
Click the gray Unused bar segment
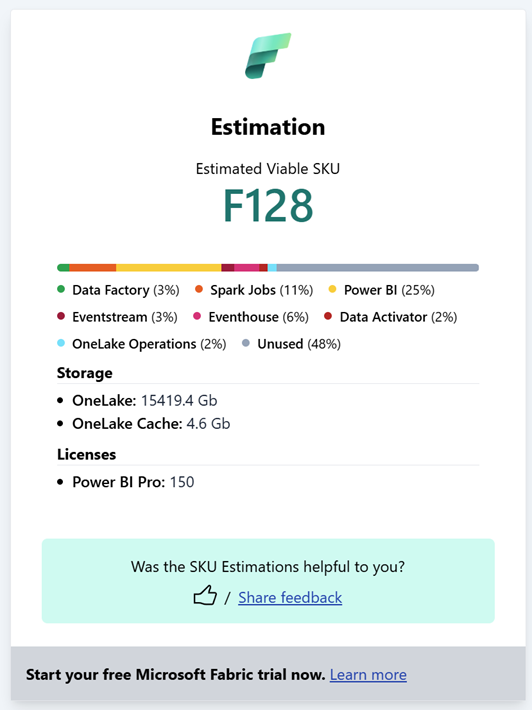378,268
